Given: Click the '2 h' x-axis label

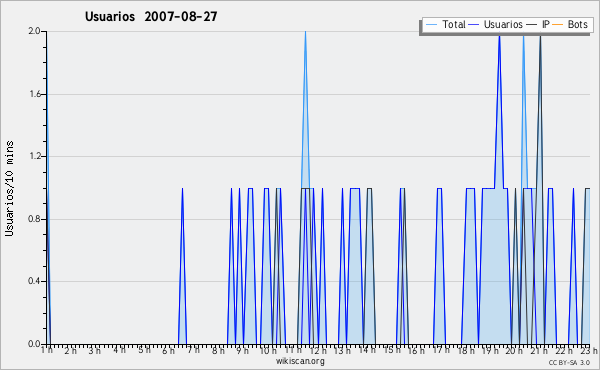Looking at the screenshot, I should 70,350.
